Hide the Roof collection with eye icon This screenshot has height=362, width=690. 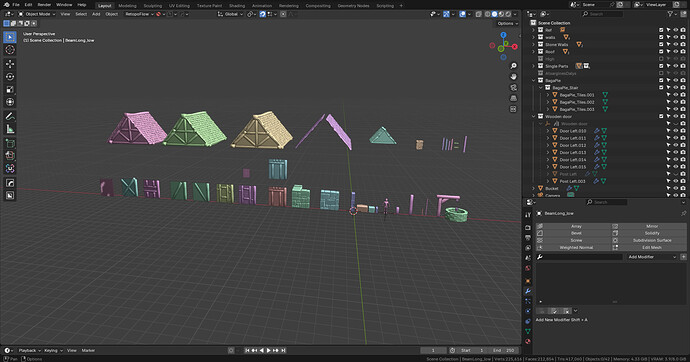[x=675, y=51]
